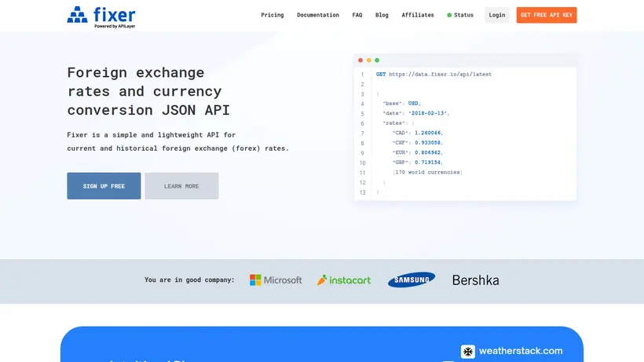
Task: Visit the Affiliates page
Action: [417, 15]
